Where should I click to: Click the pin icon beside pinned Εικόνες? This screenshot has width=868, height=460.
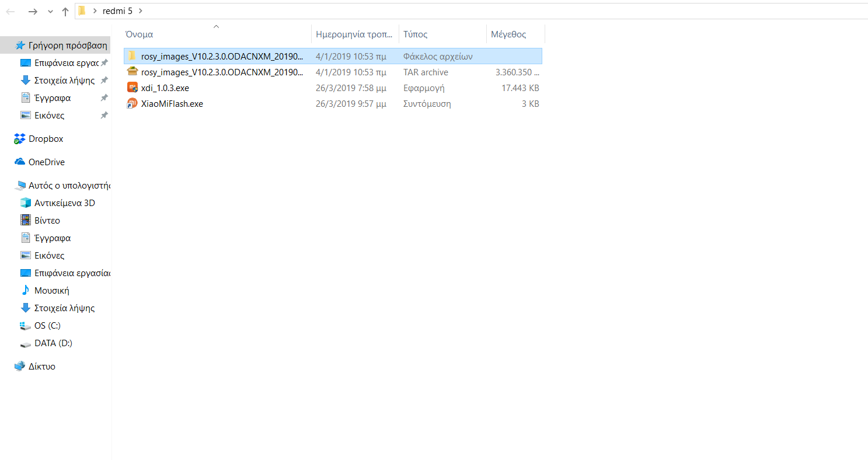click(x=104, y=115)
